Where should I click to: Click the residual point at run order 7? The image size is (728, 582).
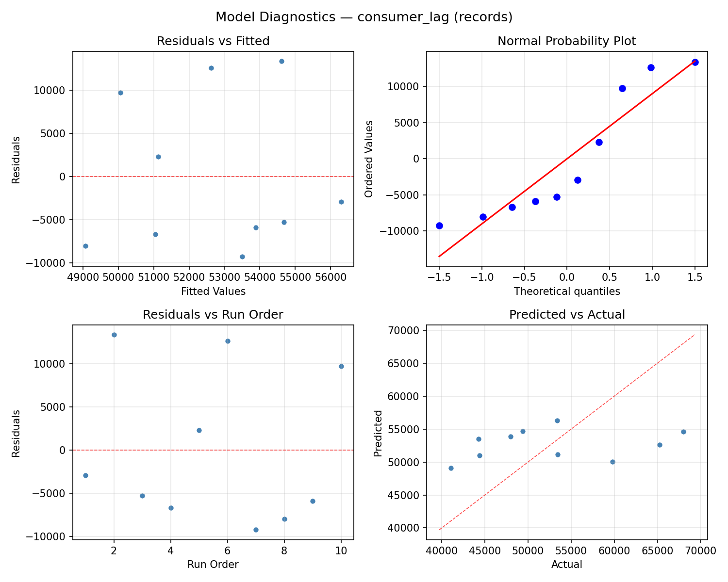point(256,530)
